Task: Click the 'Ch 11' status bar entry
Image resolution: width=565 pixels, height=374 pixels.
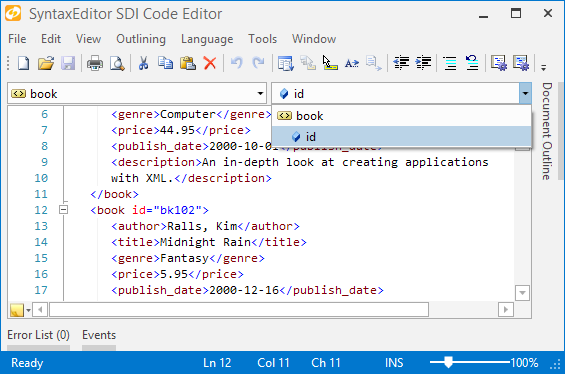Action: (326, 362)
